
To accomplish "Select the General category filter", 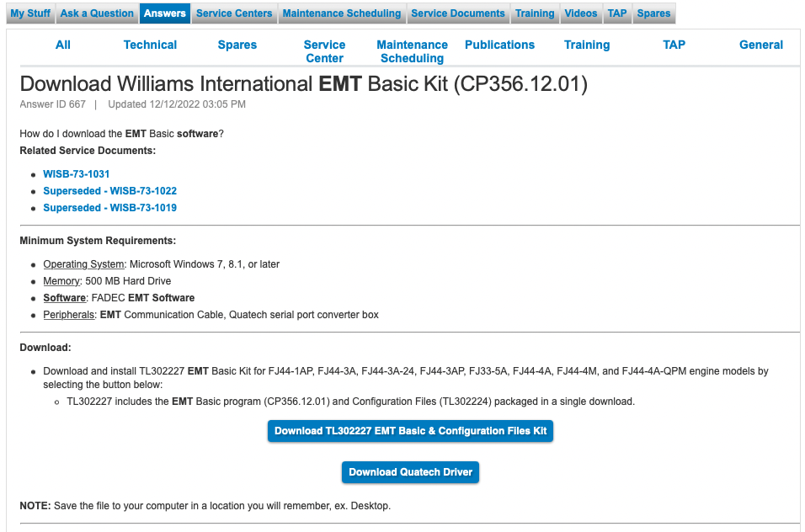I will (761, 45).
